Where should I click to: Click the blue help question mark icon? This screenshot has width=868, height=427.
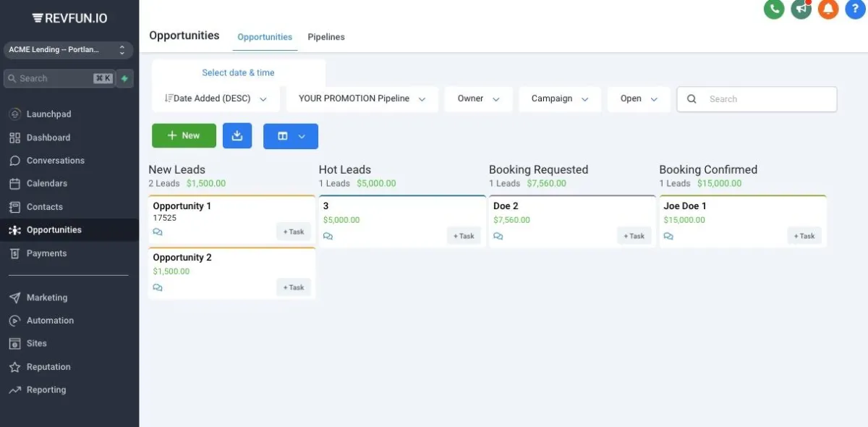[x=855, y=9]
